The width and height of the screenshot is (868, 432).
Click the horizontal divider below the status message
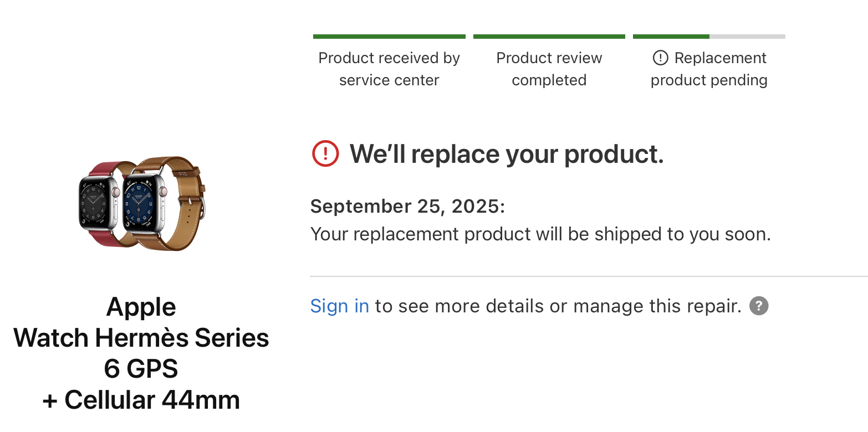click(588, 276)
